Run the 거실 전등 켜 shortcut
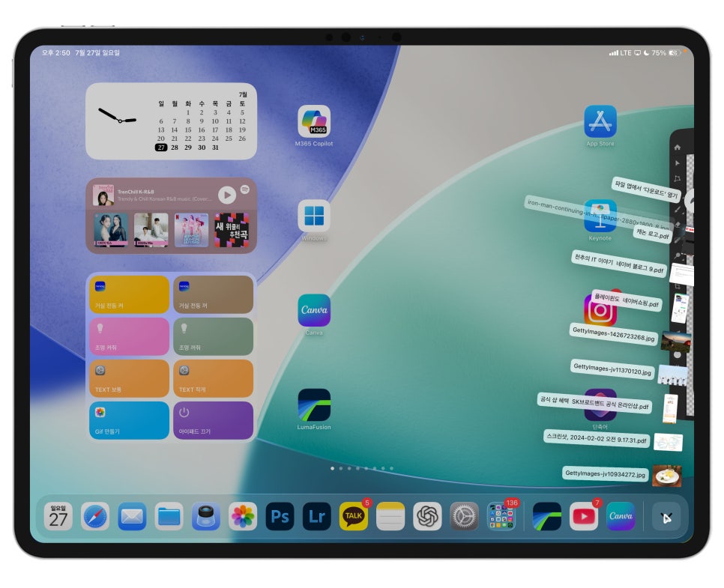The width and height of the screenshot is (724, 588). (x=129, y=294)
